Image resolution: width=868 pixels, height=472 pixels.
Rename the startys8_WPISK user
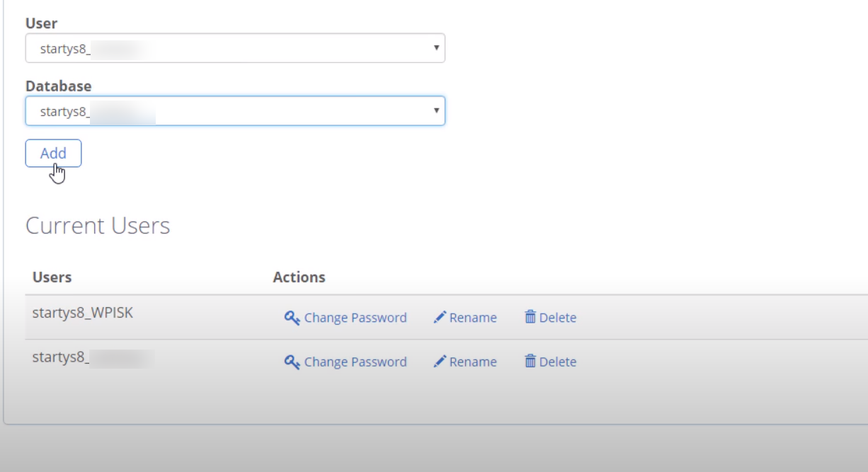pos(465,318)
